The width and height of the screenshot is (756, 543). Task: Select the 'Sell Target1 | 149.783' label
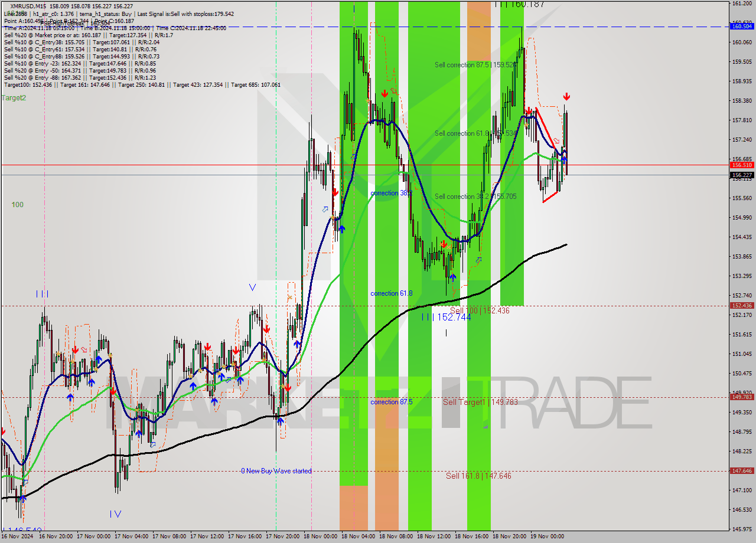coord(480,402)
